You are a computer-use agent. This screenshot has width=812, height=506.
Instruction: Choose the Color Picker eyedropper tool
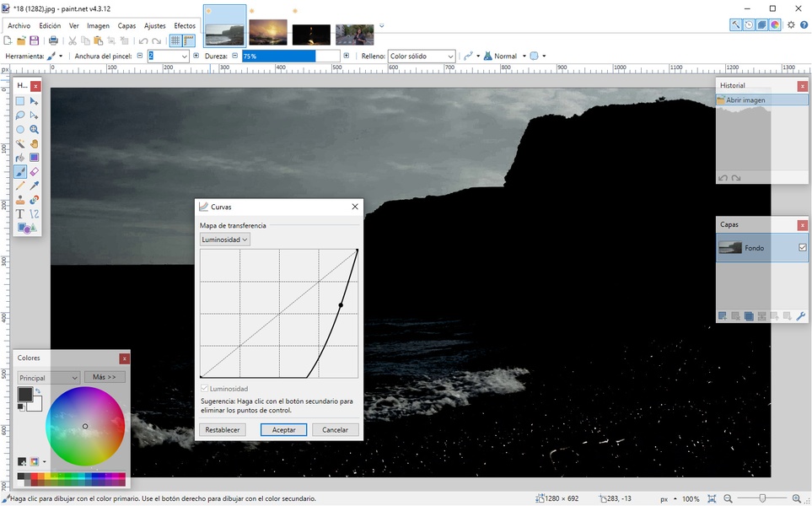click(x=35, y=186)
